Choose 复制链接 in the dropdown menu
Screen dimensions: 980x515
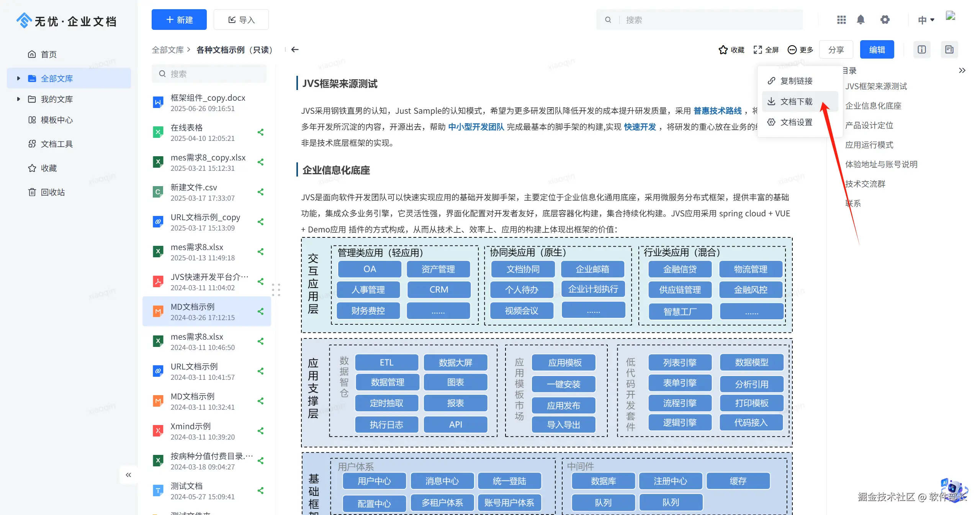(796, 81)
